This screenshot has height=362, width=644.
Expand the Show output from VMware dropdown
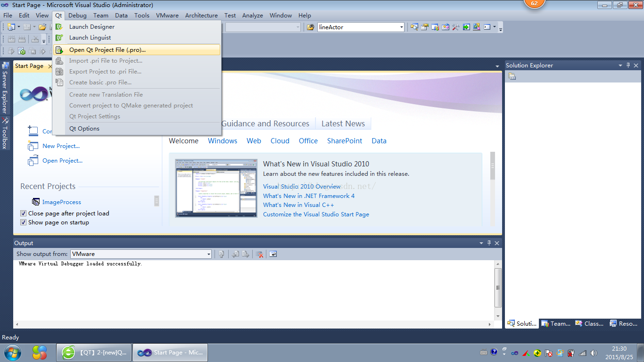coord(208,254)
